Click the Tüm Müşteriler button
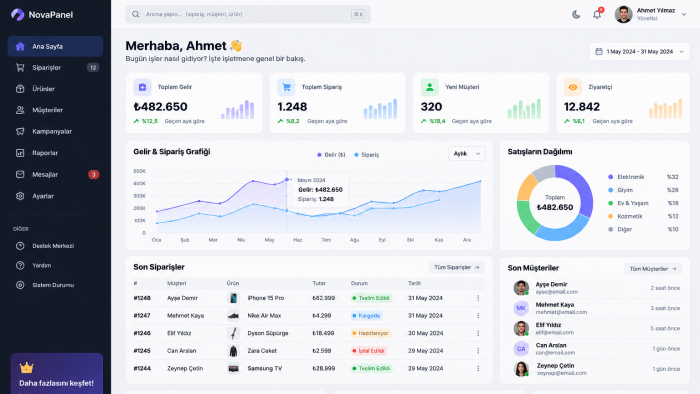This screenshot has width=700, height=394. (x=653, y=269)
